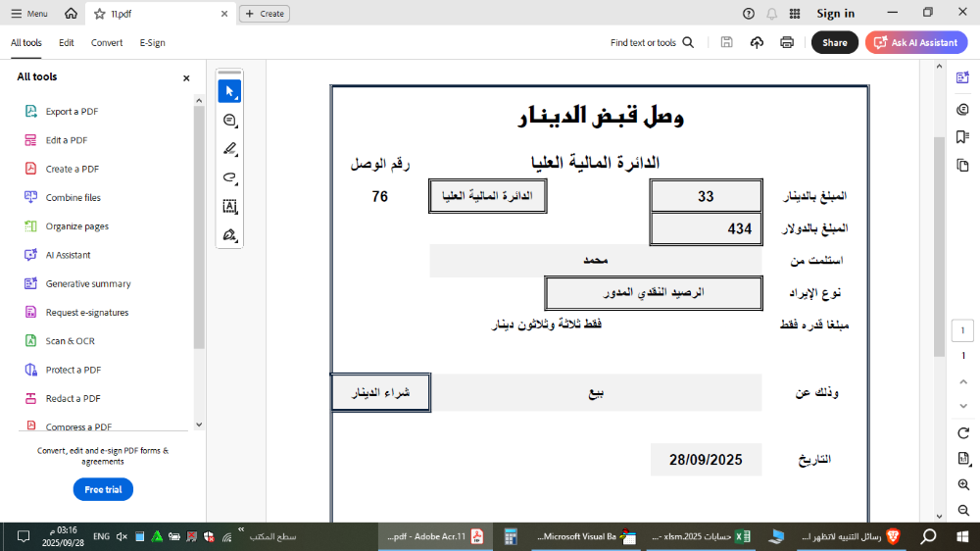Screen dimensions: 980x551
Task: Switch to the Edit tab
Action: [67, 43]
